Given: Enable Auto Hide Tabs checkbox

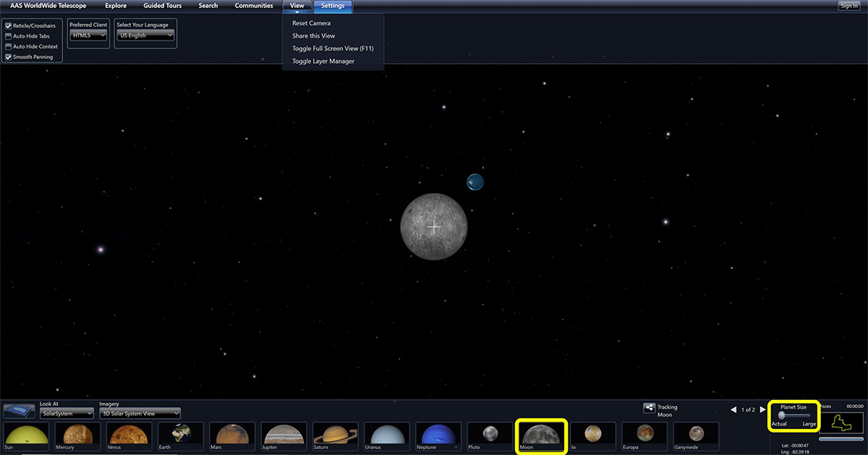Looking at the screenshot, I should pos(9,36).
